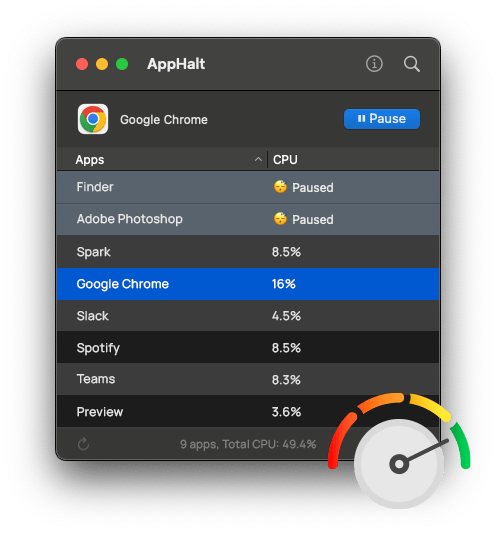Select the Spotify row
Image resolution: width=496 pixels, height=534 pixels.
(248, 348)
